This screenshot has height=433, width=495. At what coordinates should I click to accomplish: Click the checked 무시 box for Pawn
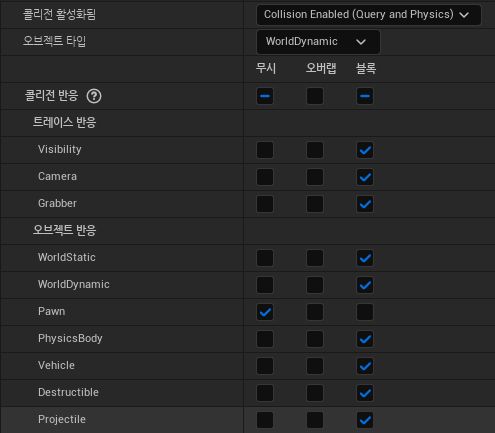click(265, 312)
